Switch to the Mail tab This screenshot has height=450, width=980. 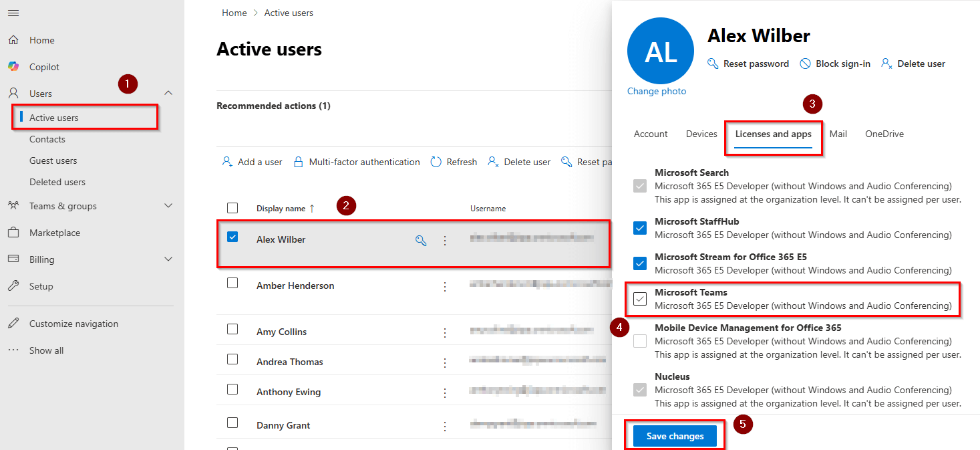click(x=838, y=134)
